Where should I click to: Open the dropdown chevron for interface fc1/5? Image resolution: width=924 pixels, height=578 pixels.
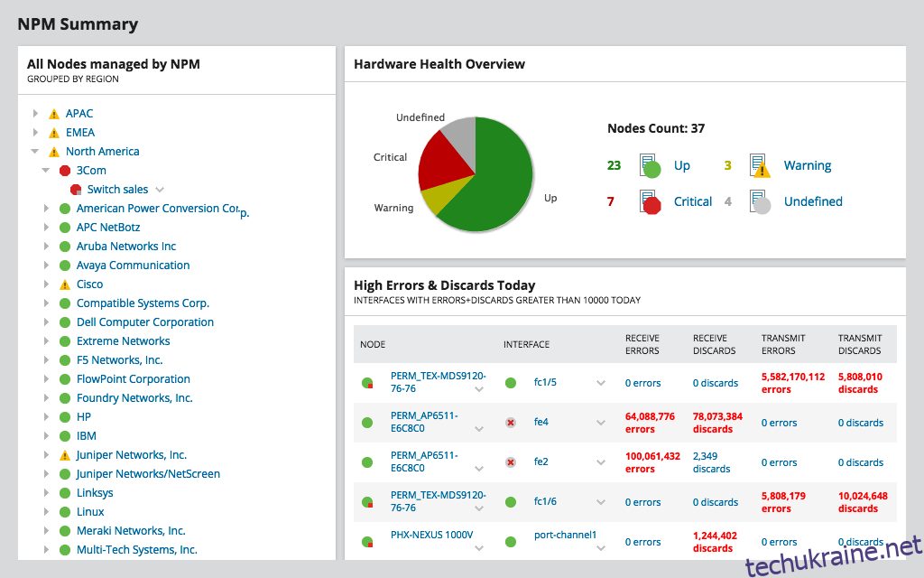(x=601, y=383)
